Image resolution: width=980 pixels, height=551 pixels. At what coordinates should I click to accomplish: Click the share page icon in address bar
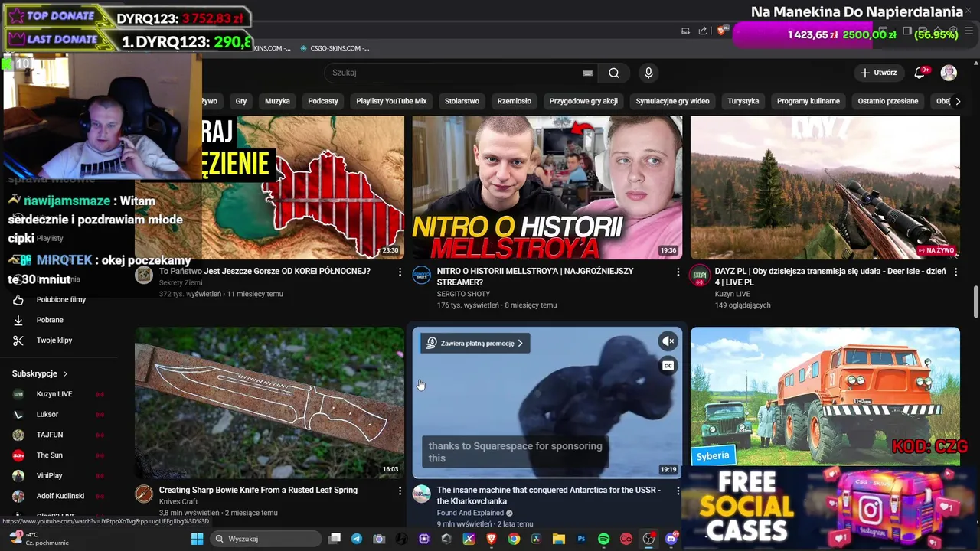[x=703, y=31]
